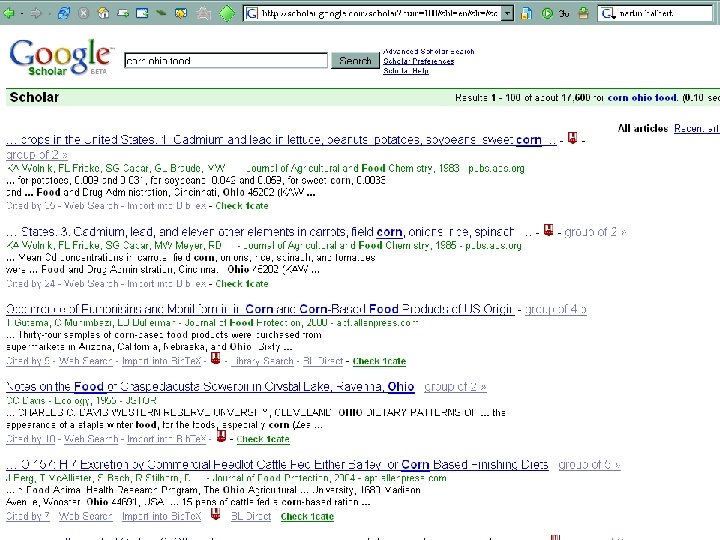720x540 pixels.
Task: Open Check 1cate for the lettuce article
Action: pos(242,206)
